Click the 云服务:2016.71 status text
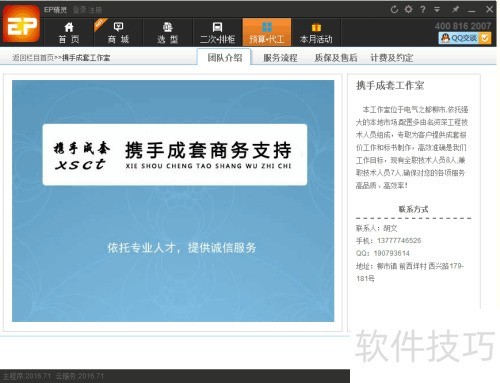500x383 pixels. click(80, 376)
